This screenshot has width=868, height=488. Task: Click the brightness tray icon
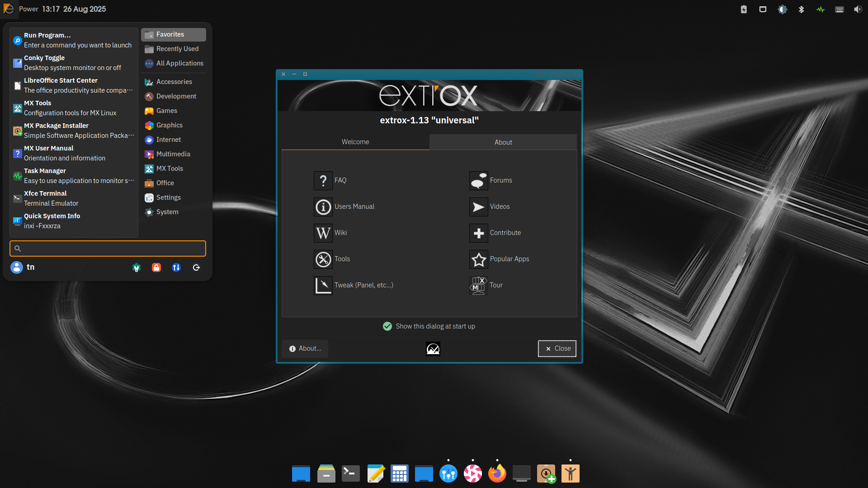click(x=782, y=9)
